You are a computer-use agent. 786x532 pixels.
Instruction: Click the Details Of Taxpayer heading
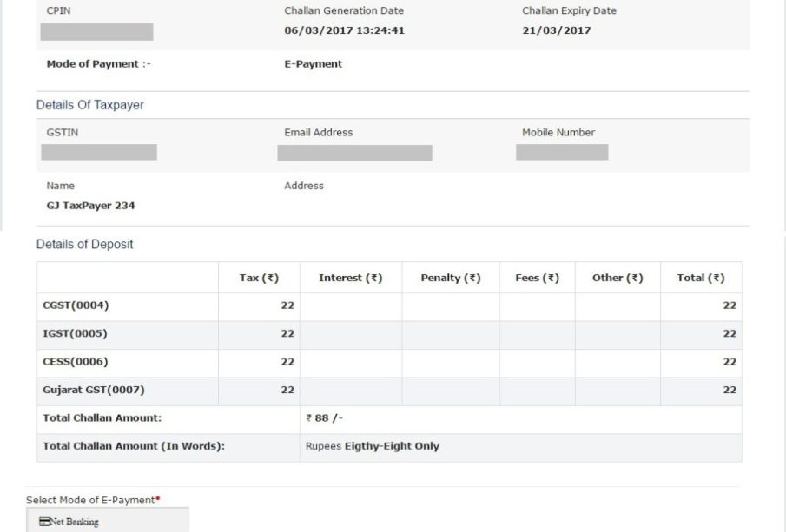coord(90,105)
